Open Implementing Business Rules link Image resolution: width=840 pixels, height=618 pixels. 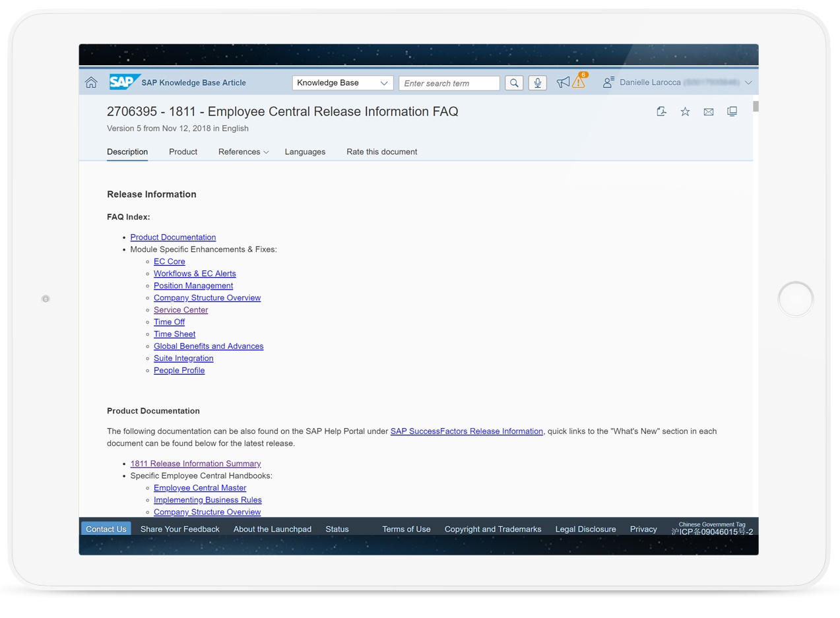point(208,500)
